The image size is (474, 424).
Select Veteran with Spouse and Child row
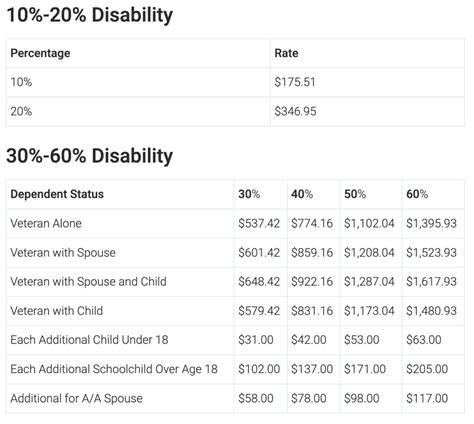coord(235,282)
